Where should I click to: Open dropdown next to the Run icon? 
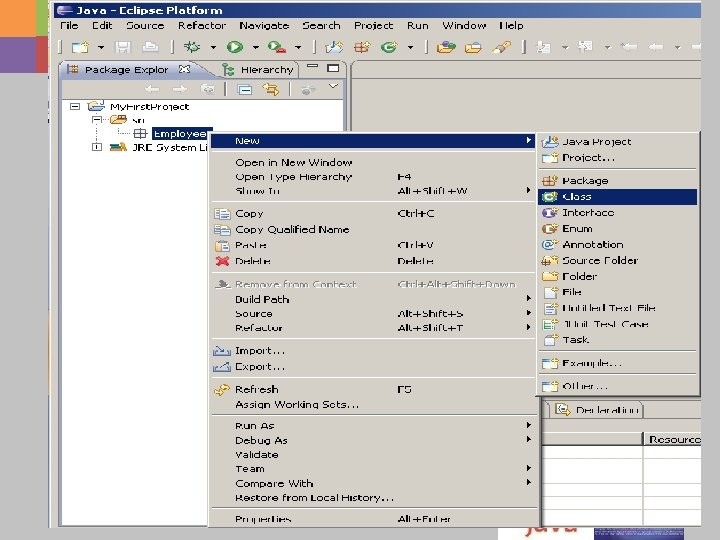(x=255, y=47)
